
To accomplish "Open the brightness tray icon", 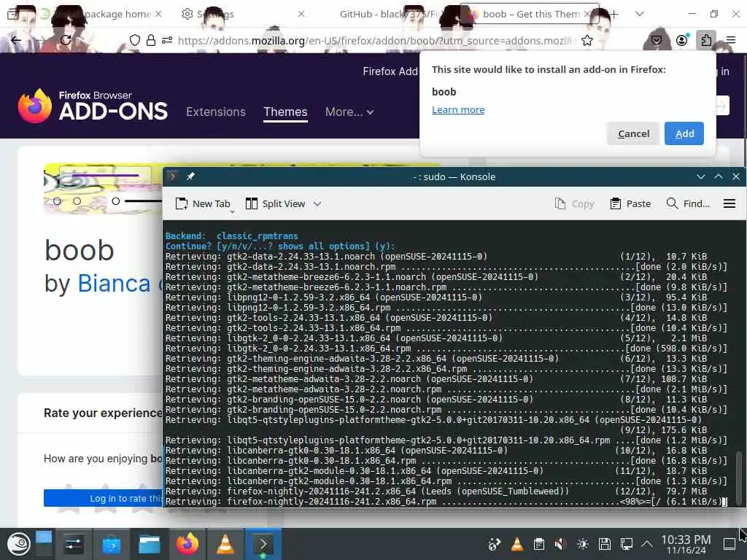I will pos(582,544).
